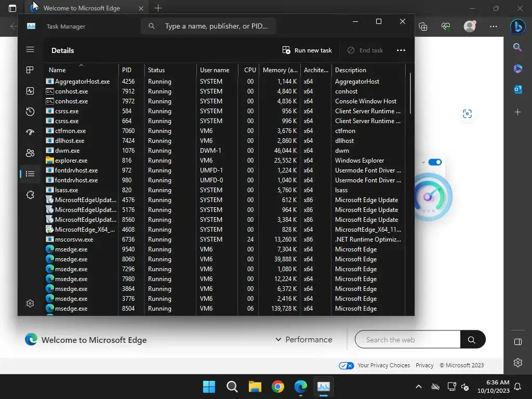This screenshot has height=399, width=532.
Task: Open the clock showing 6:36 AM
Action: (x=494, y=387)
